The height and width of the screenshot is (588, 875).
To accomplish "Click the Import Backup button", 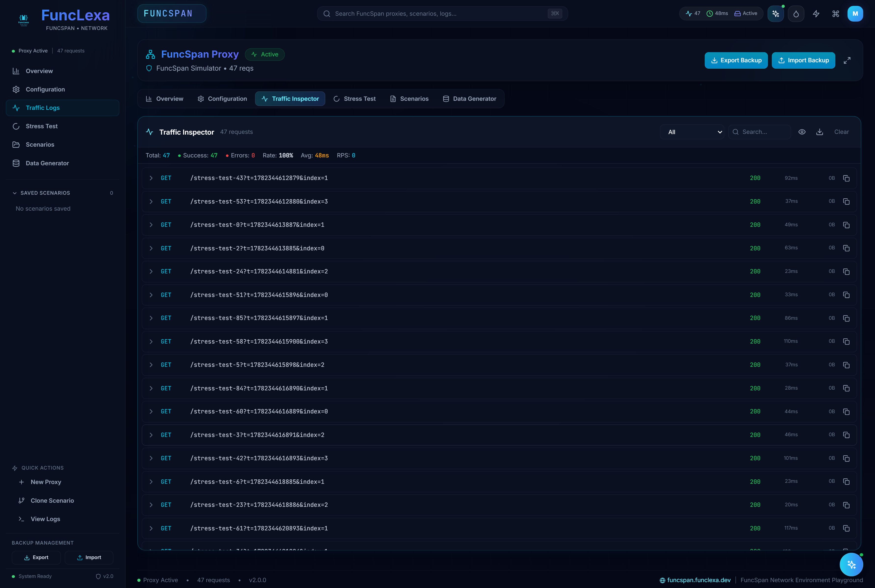I will tap(803, 60).
